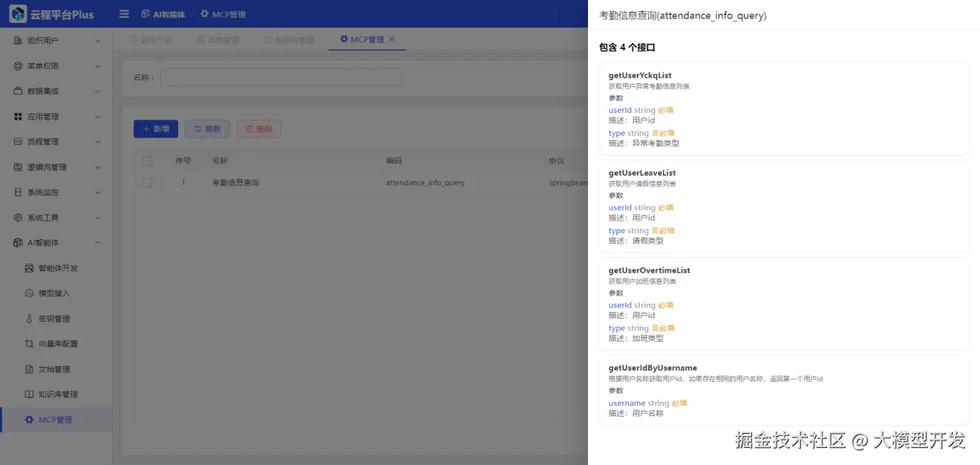This screenshot has width=980, height=465.
Task: Click the 协议 column header
Action: (557, 161)
